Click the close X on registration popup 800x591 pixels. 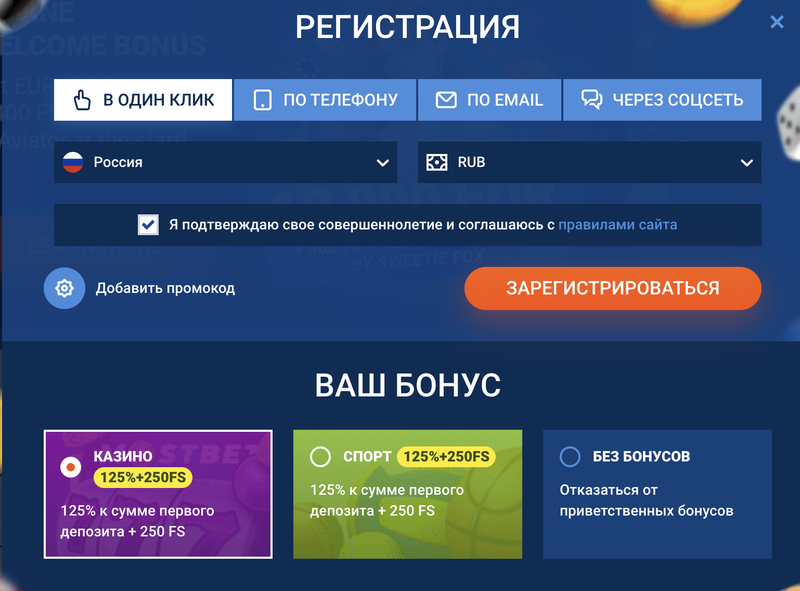pos(777,22)
